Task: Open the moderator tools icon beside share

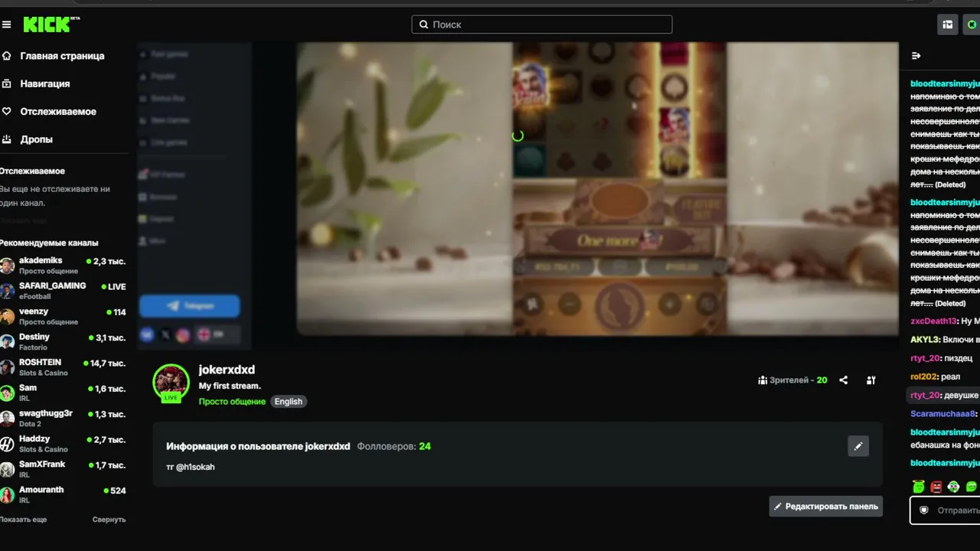Action: 871,380
